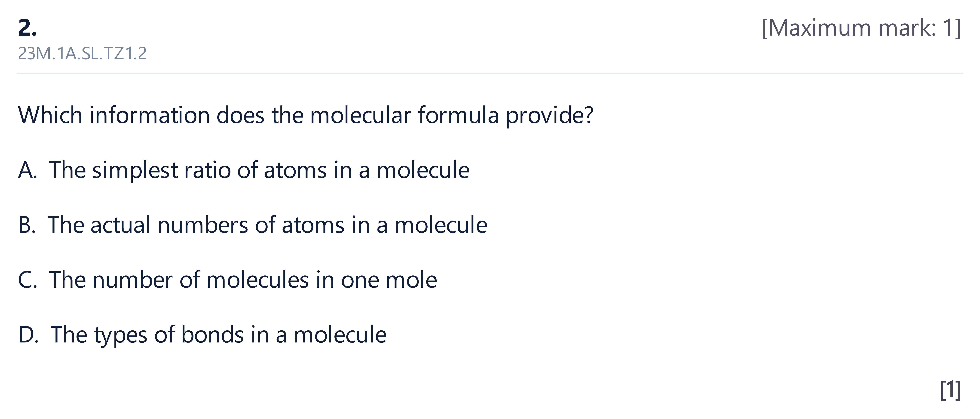Click the "C." option letter
Viewport: 980px width, 419px height.
pos(27,280)
